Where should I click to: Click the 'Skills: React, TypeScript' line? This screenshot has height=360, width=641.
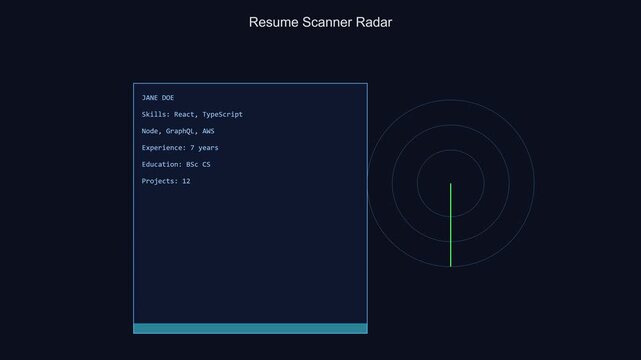click(x=192, y=114)
